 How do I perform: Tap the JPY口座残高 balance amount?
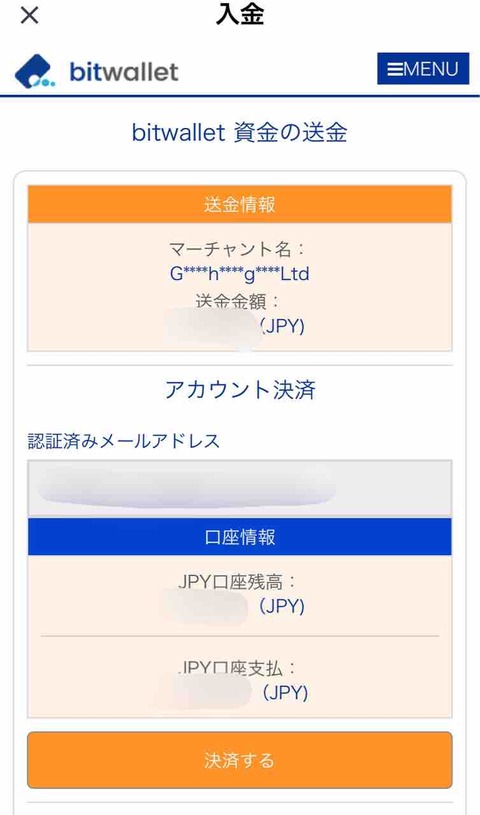coord(233,606)
